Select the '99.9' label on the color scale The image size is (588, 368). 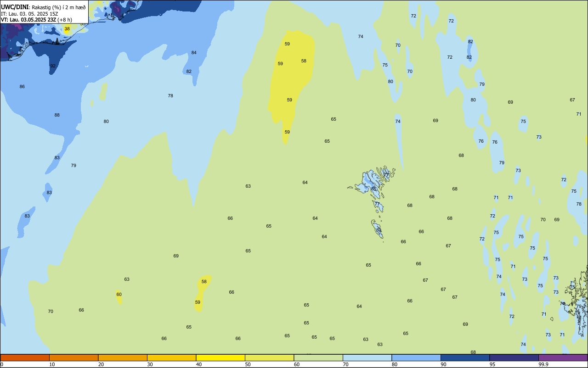click(543, 364)
